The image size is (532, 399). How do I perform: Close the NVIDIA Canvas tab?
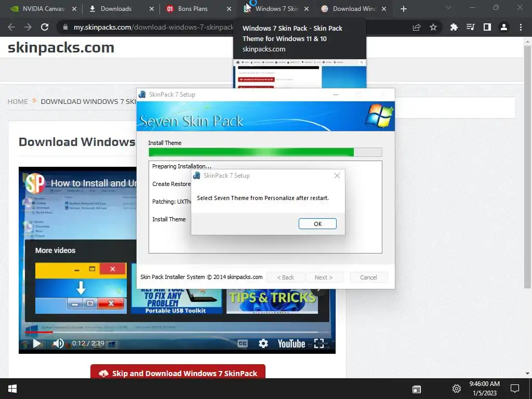pos(74,9)
